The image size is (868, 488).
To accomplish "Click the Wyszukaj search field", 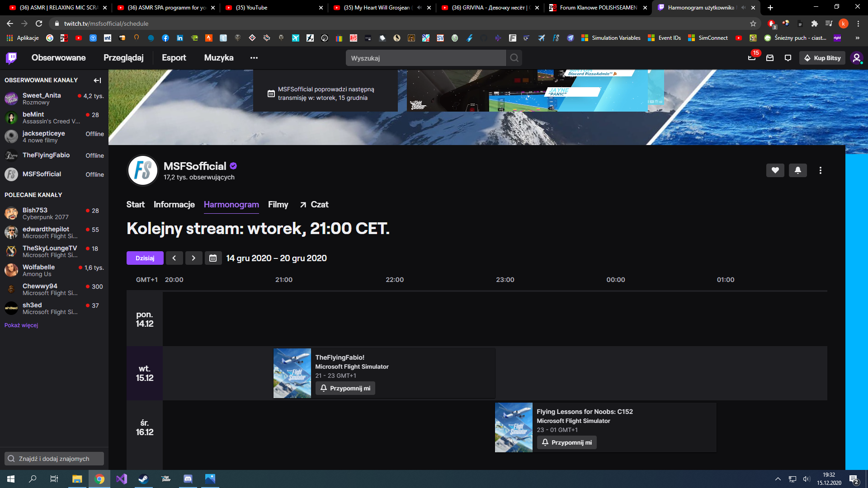I will (x=425, y=58).
